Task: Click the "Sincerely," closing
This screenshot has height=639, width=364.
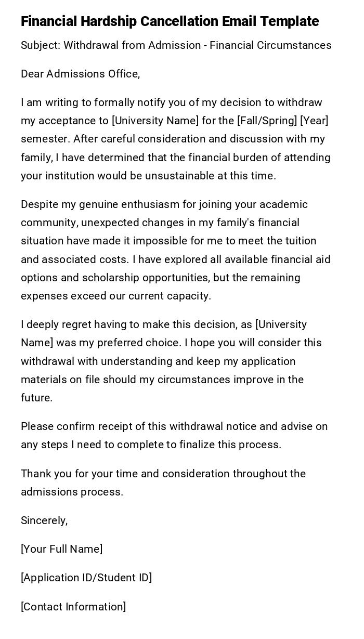Action: (x=44, y=520)
